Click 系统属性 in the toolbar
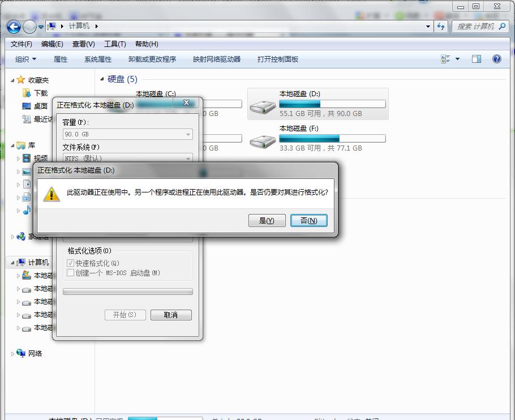This screenshot has height=420, width=515. (98, 59)
